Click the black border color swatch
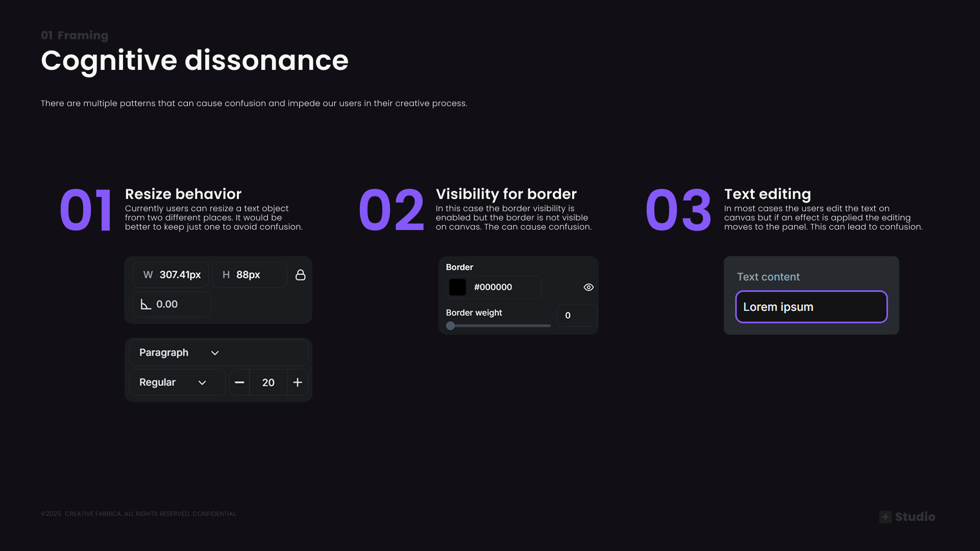The height and width of the screenshot is (551, 980). point(457,287)
